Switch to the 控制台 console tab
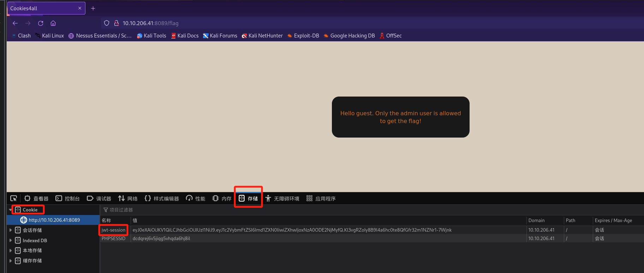The height and width of the screenshot is (273, 644). pyautogui.click(x=68, y=198)
